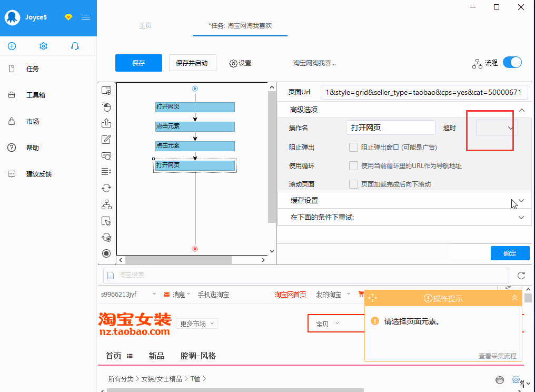Expand the 在下面的条件下重试 section

pyautogui.click(x=521, y=218)
